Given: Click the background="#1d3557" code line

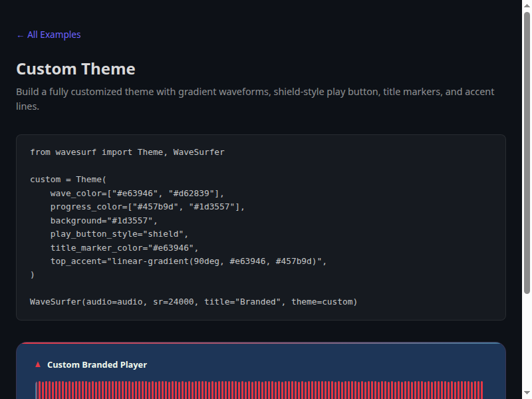Looking at the screenshot, I should [x=104, y=221].
